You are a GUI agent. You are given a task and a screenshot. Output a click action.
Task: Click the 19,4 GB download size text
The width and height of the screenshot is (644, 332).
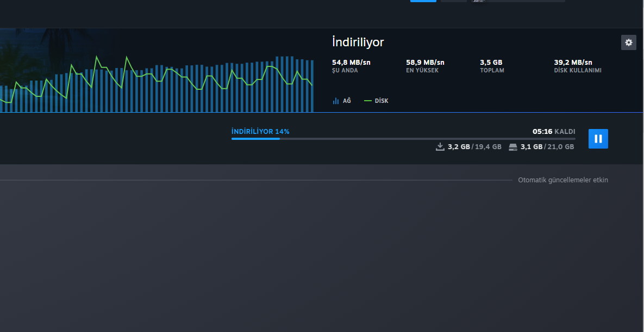pyautogui.click(x=488, y=147)
